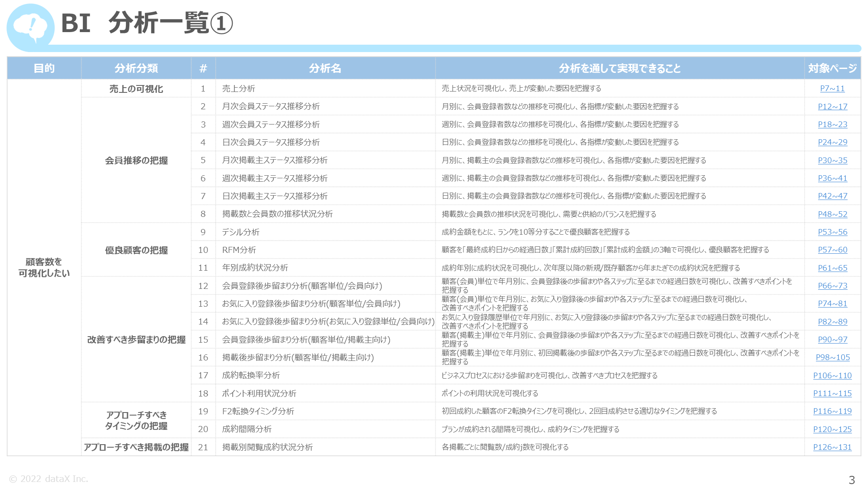The width and height of the screenshot is (868, 488).
Task: Open page link P30~35
Action: [x=832, y=160]
